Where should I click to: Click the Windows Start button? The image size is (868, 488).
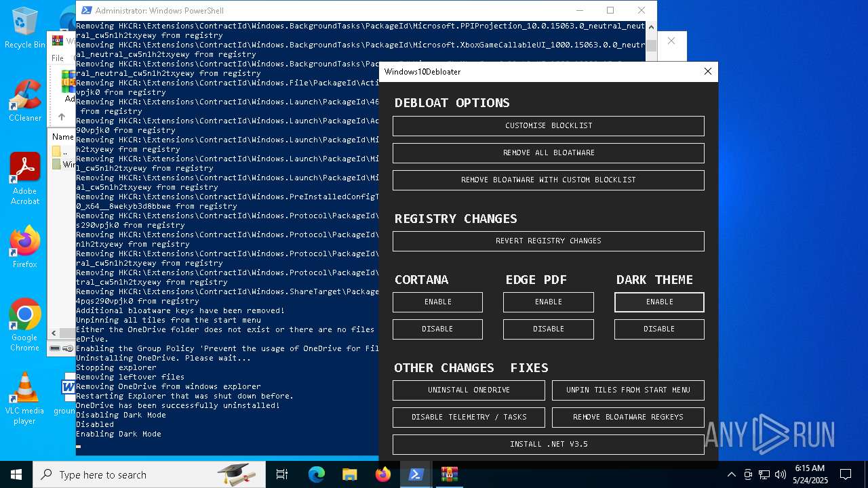pyautogui.click(x=16, y=474)
